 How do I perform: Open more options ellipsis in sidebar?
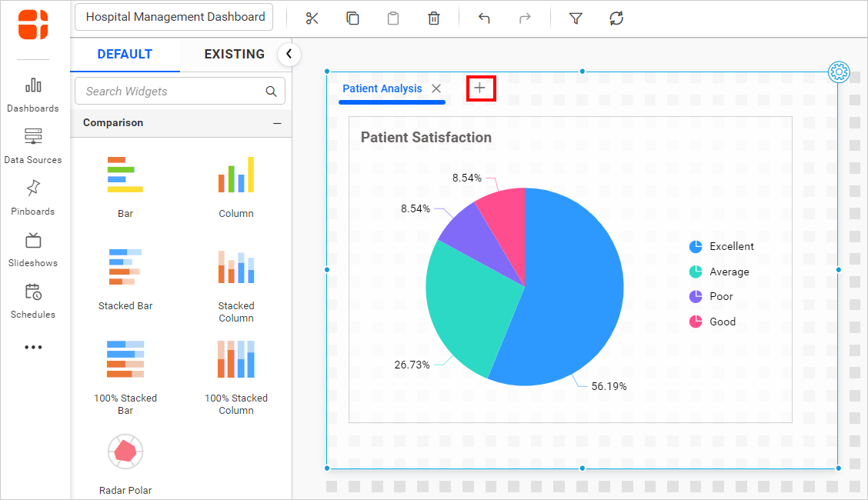[33, 348]
